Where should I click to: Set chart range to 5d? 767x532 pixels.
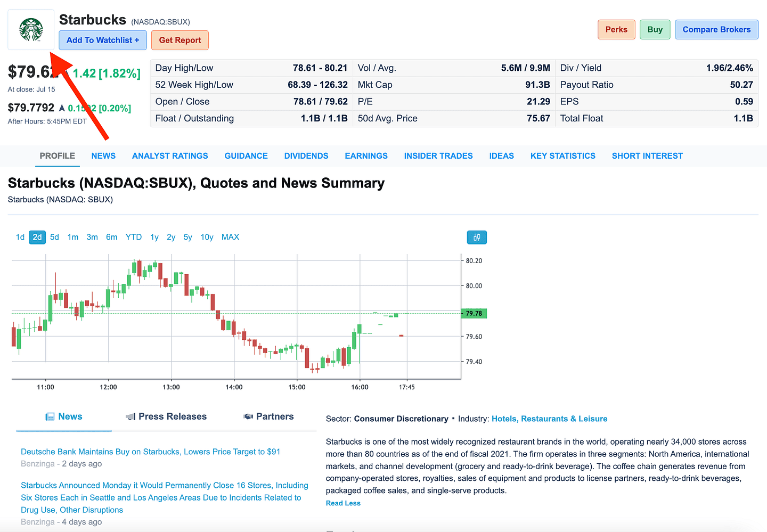(x=55, y=237)
